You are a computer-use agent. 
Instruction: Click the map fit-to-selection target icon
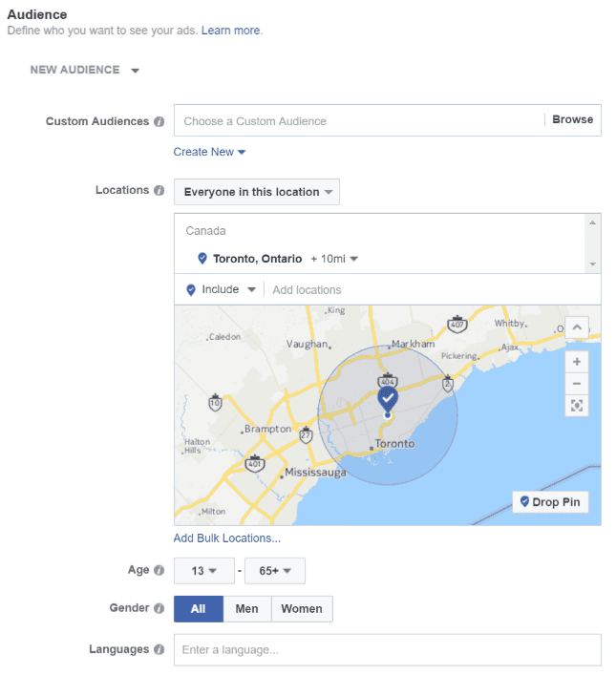(577, 406)
